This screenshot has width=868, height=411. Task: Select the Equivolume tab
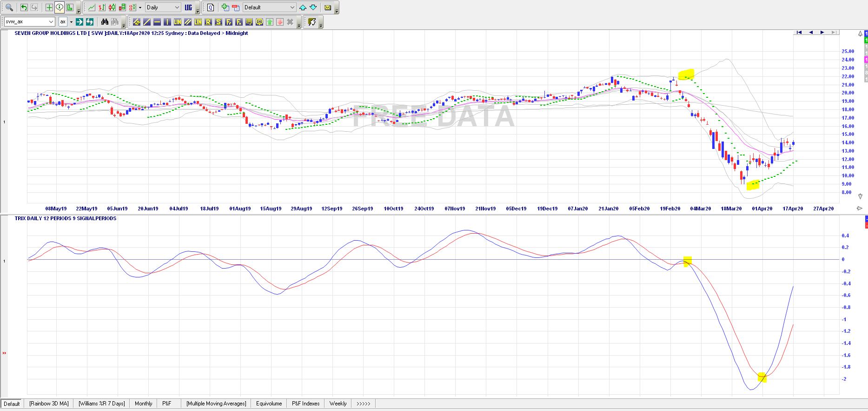(x=269, y=404)
